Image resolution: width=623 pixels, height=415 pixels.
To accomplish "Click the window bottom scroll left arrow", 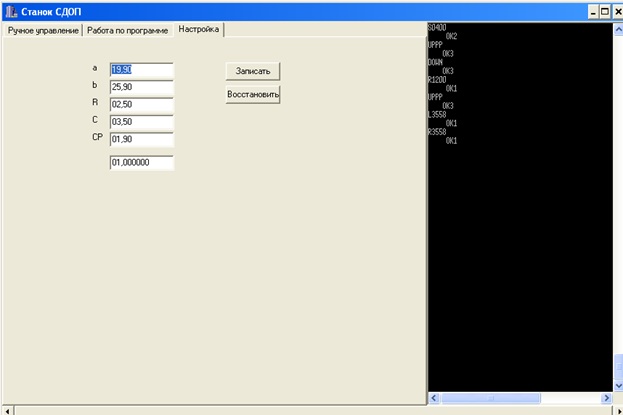I will pos(8,411).
